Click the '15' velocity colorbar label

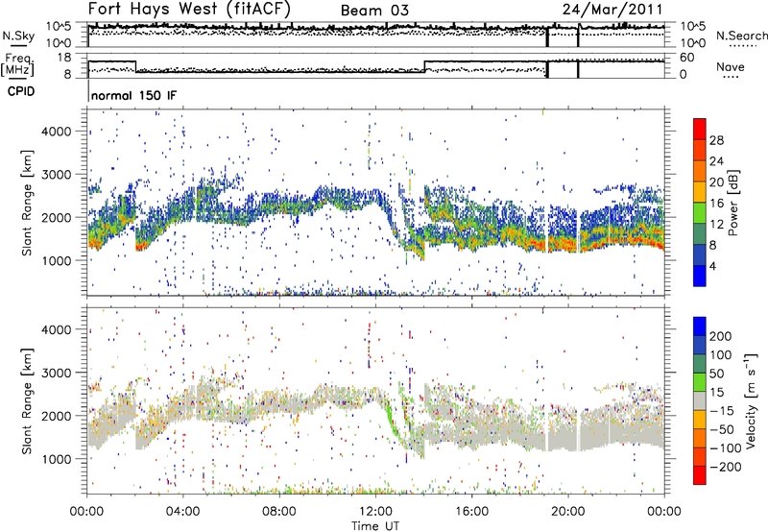[x=716, y=393]
